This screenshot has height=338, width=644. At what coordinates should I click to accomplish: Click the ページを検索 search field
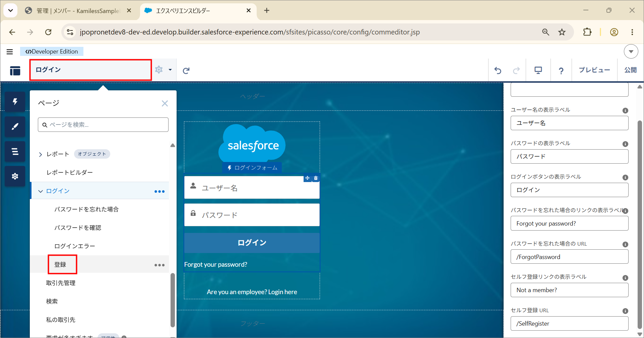pyautogui.click(x=103, y=124)
